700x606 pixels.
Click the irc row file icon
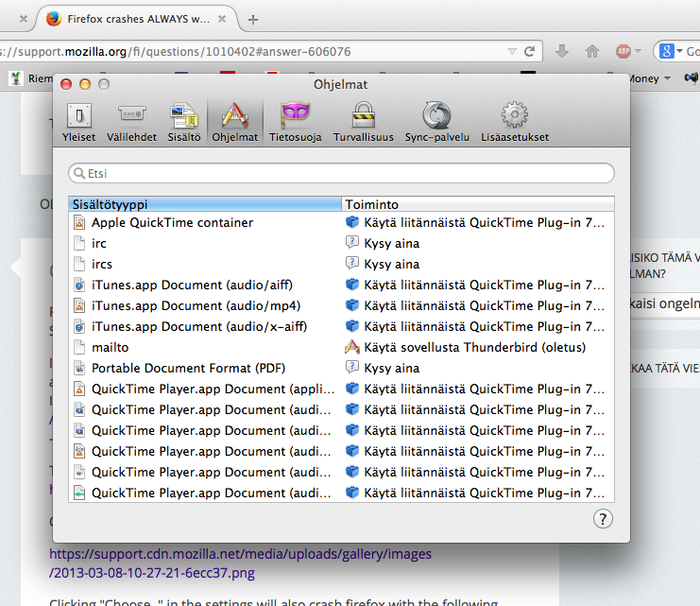[x=79, y=243]
